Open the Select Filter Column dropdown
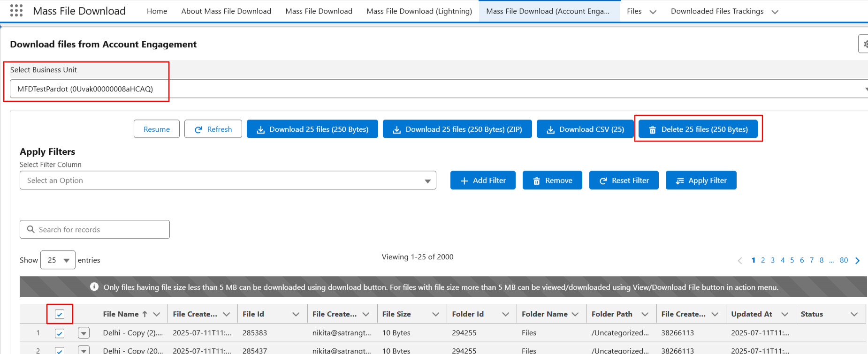 (x=228, y=181)
